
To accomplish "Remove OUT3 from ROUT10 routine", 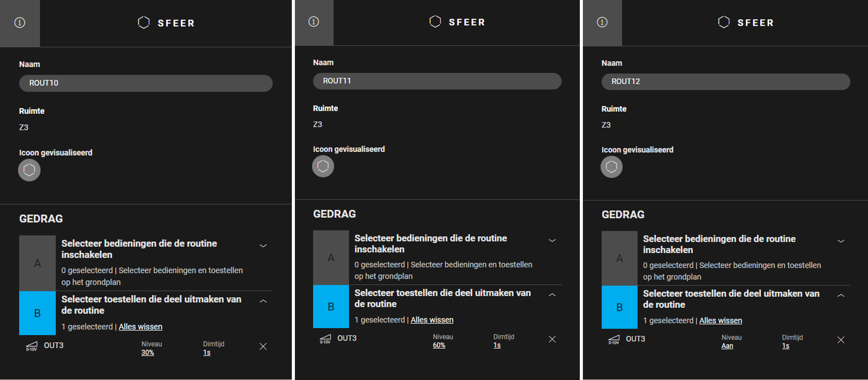I will [x=263, y=346].
